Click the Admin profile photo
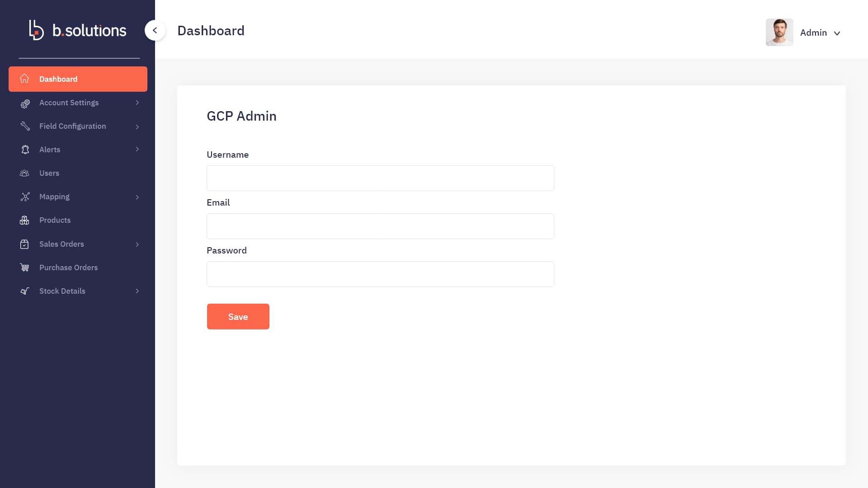The image size is (868, 488). 779,32
